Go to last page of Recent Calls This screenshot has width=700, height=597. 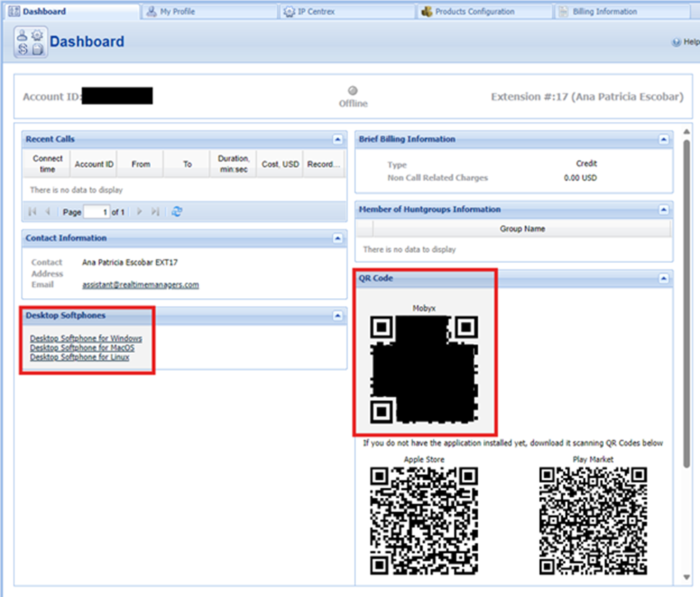(155, 212)
